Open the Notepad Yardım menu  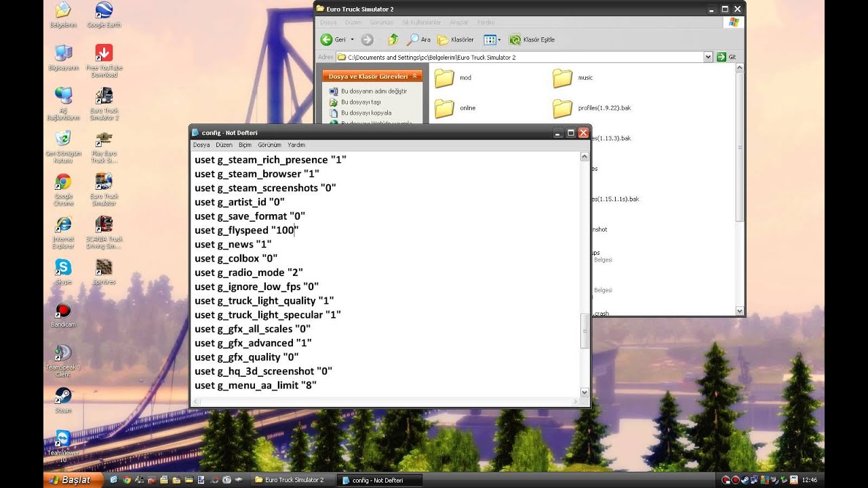tap(296, 144)
